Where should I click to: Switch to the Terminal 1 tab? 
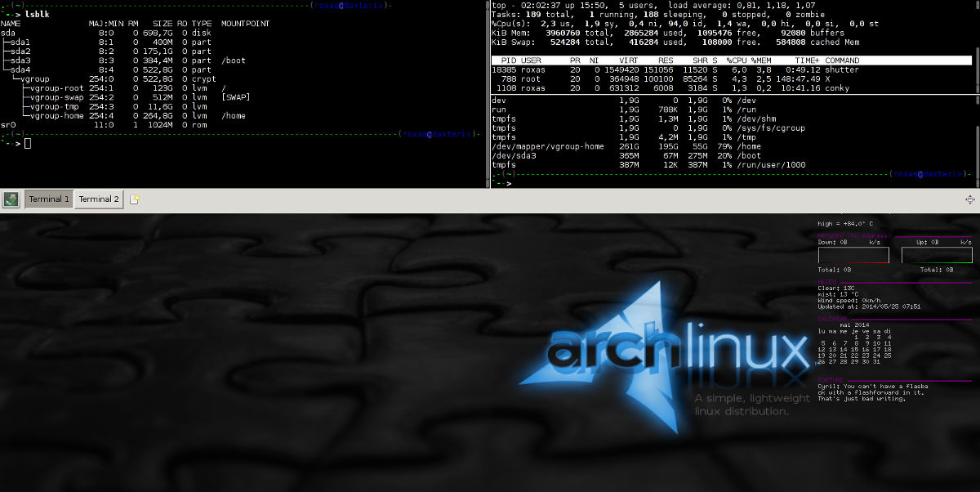click(49, 199)
